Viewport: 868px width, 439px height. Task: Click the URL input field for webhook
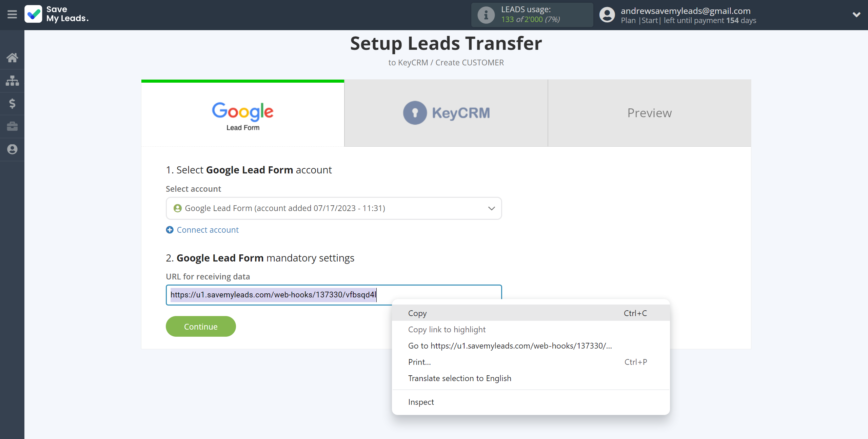tap(333, 295)
